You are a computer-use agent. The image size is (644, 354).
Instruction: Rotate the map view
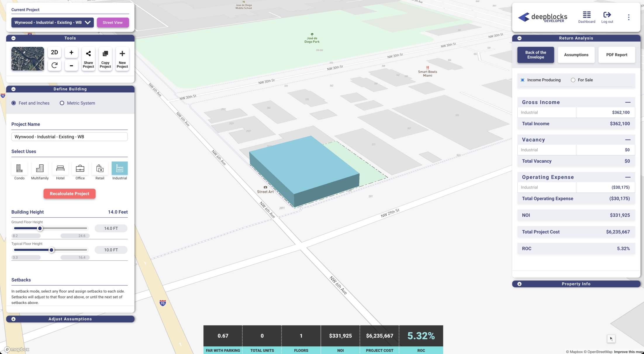[54, 66]
